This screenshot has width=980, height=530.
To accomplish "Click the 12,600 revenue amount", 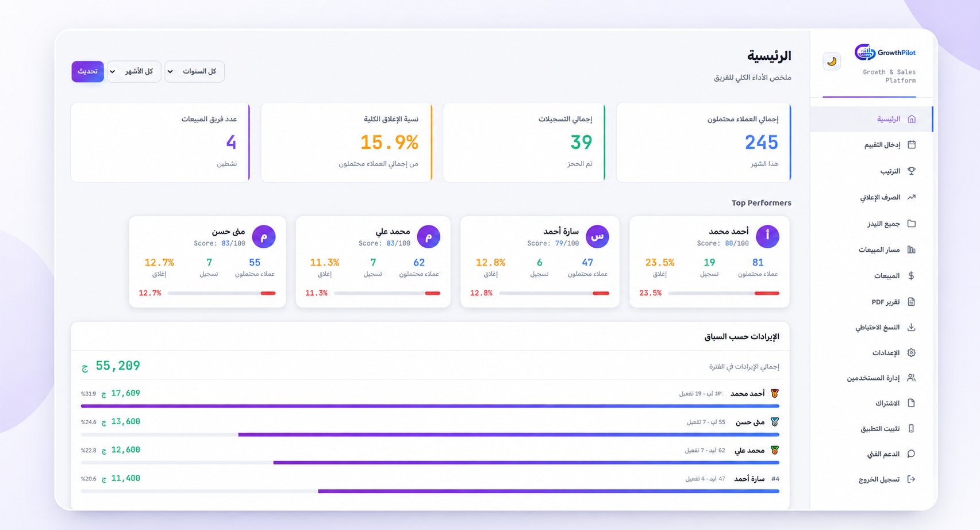I will tap(125, 450).
